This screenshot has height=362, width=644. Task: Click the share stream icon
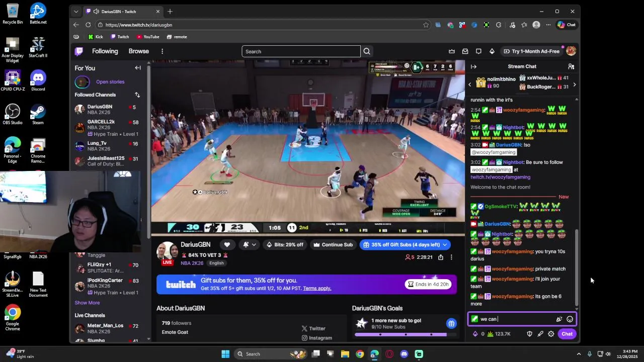[x=441, y=257]
